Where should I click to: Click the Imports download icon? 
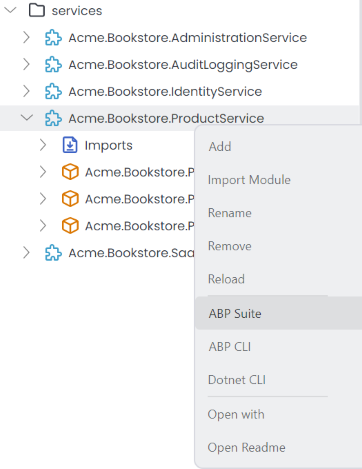70,145
